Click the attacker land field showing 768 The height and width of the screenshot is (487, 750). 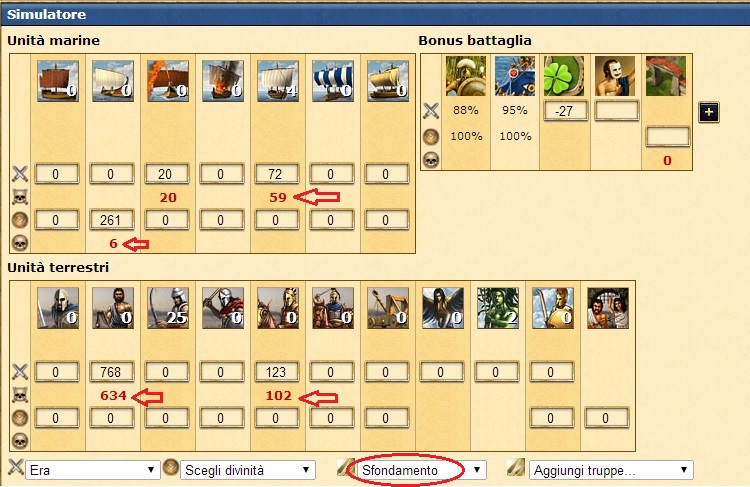112,372
